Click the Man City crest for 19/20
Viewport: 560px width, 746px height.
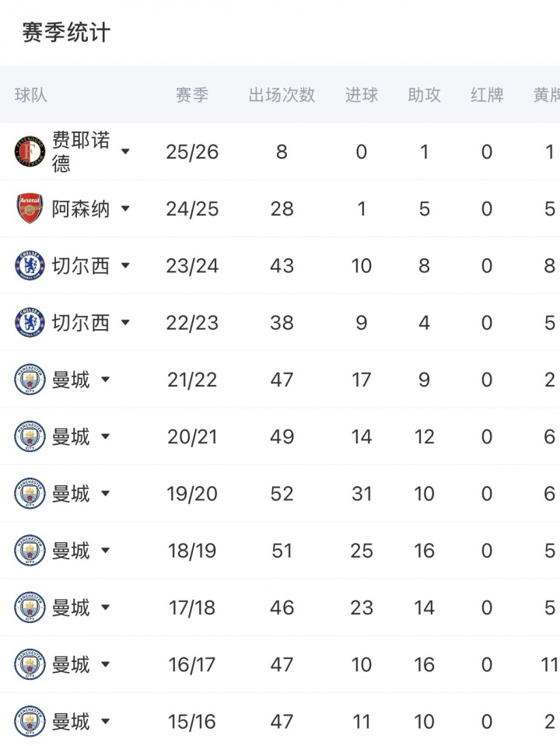[x=30, y=493]
